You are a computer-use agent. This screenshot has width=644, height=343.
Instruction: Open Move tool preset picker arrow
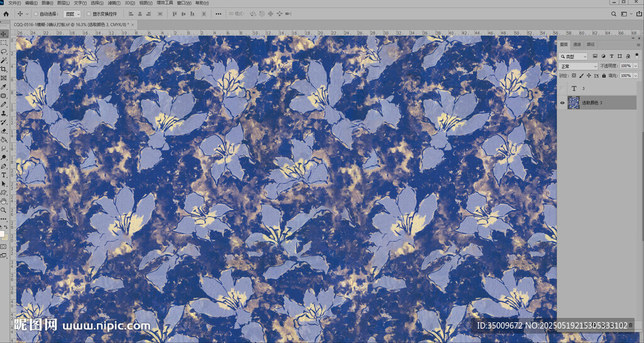[x=27, y=14]
